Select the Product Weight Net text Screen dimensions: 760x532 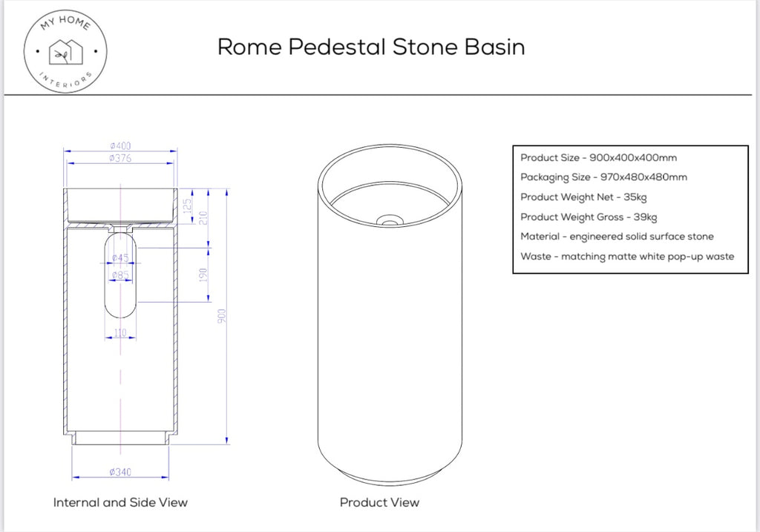point(583,197)
